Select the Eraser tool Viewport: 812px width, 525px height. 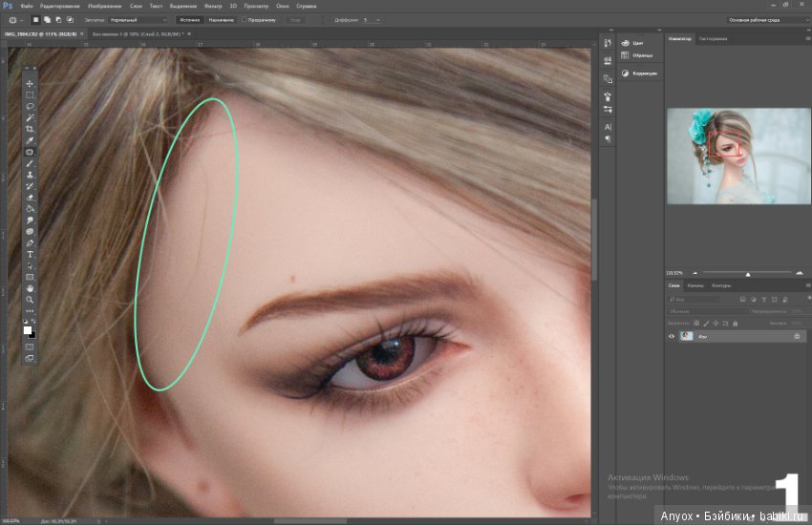pyautogui.click(x=30, y=198)
